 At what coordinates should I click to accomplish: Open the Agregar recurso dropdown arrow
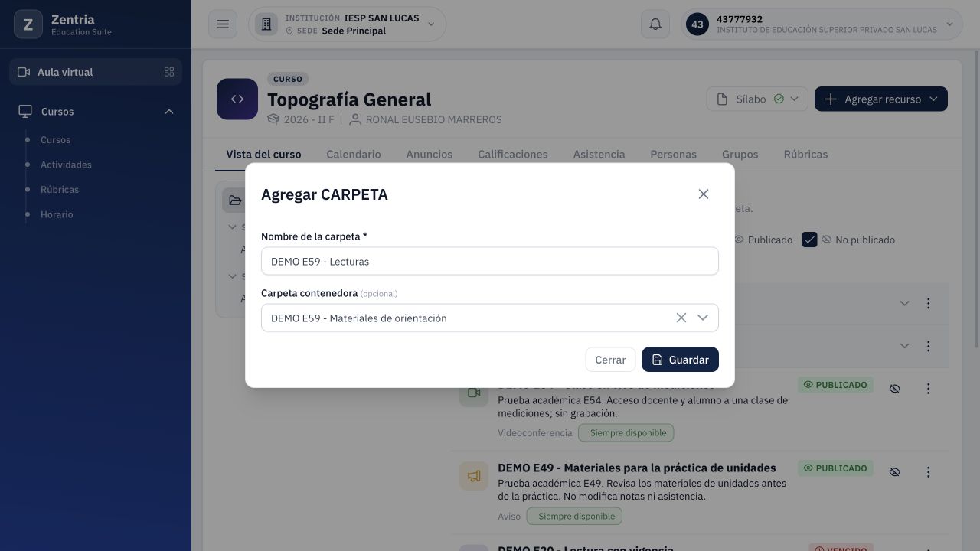[933, 99]
